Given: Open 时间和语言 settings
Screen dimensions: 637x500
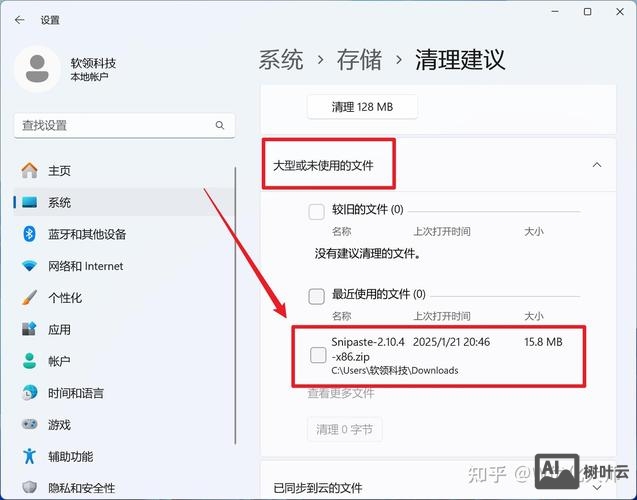Looking at the screenshot, I should point(124,393).
